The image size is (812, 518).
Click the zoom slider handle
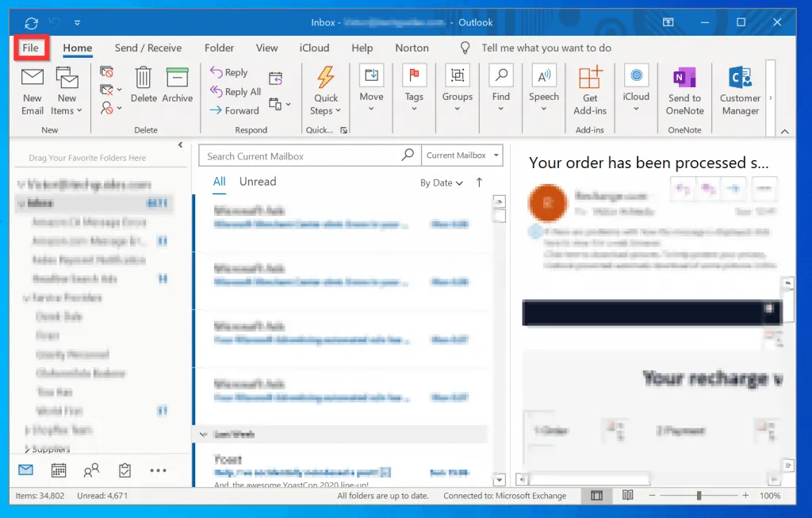(x=699, y=496)
